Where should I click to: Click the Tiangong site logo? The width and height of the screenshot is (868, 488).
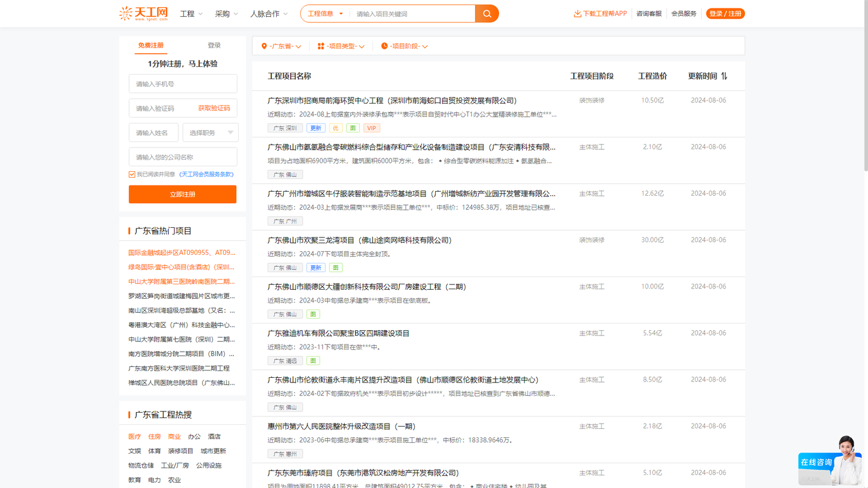(143, 13)
